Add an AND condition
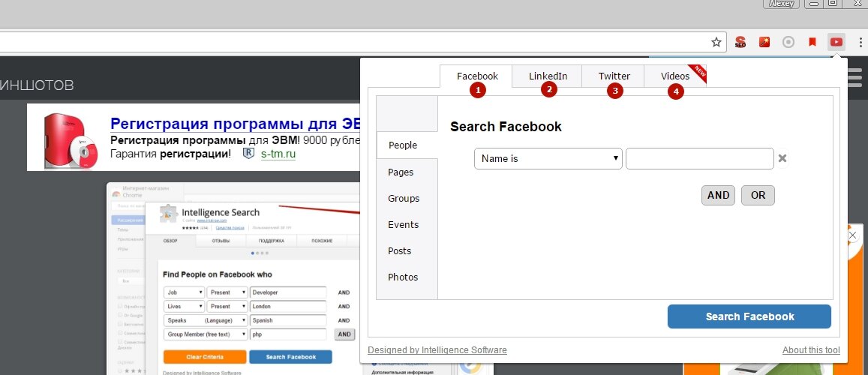The width and height of the screenshot is (868, 375). (x=718, y=195)
